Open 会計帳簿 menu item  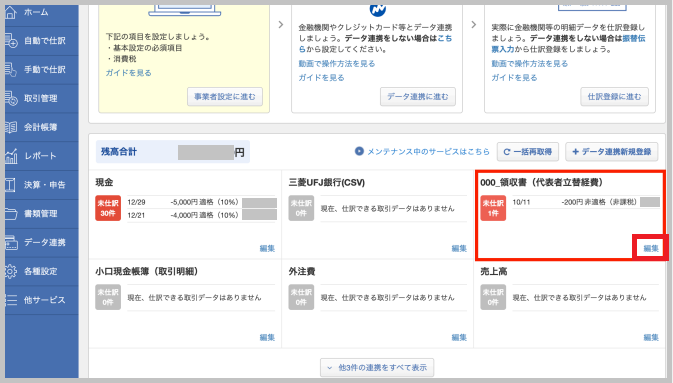42,127
